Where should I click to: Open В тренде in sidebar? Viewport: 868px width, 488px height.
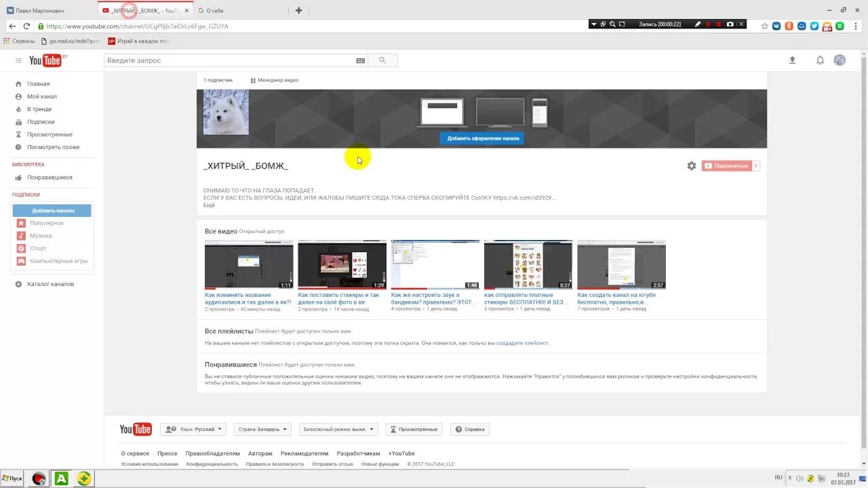(x=39, y=109)
